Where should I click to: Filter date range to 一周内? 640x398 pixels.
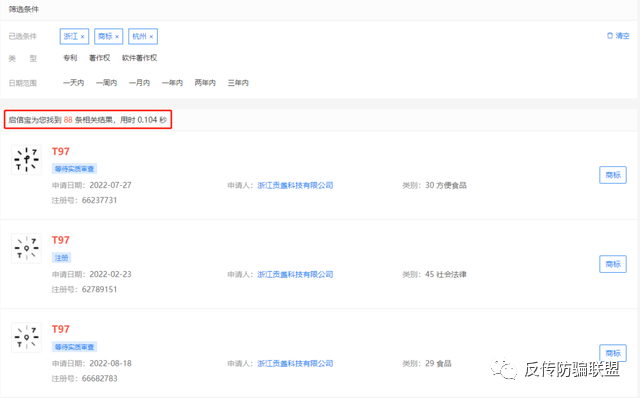107,83
